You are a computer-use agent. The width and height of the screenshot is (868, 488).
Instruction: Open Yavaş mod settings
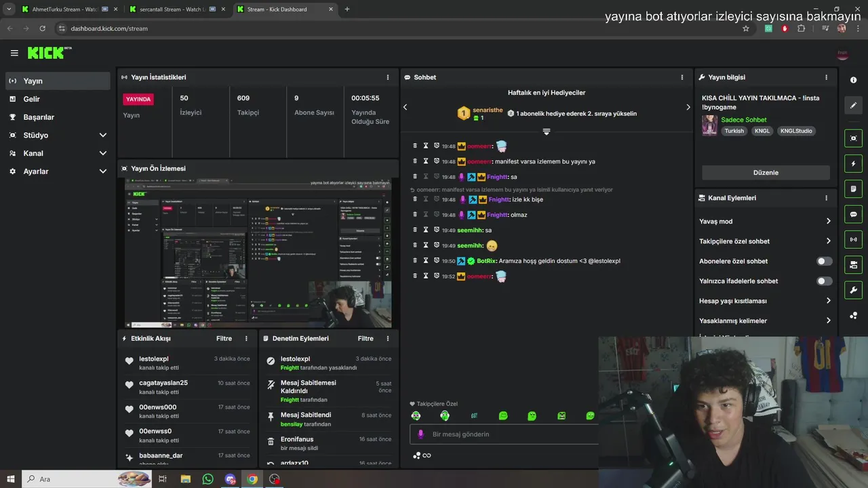pos(765,221)
